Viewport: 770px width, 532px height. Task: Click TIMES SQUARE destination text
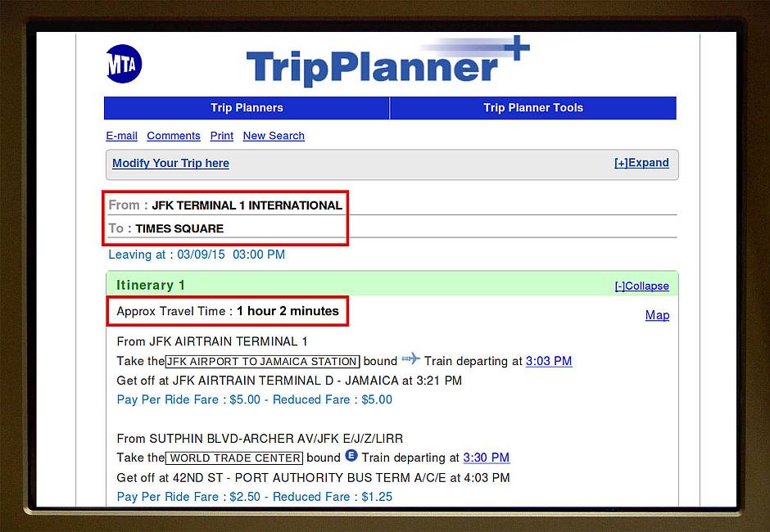[179, 228]
